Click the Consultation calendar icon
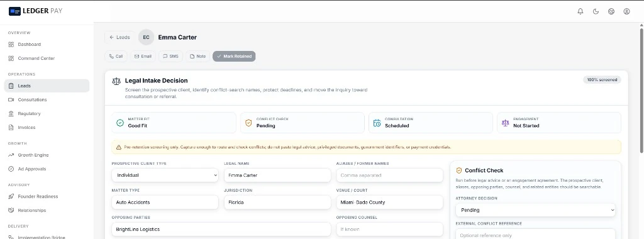Viewport: 644px width, 239px height. (377, 123)
